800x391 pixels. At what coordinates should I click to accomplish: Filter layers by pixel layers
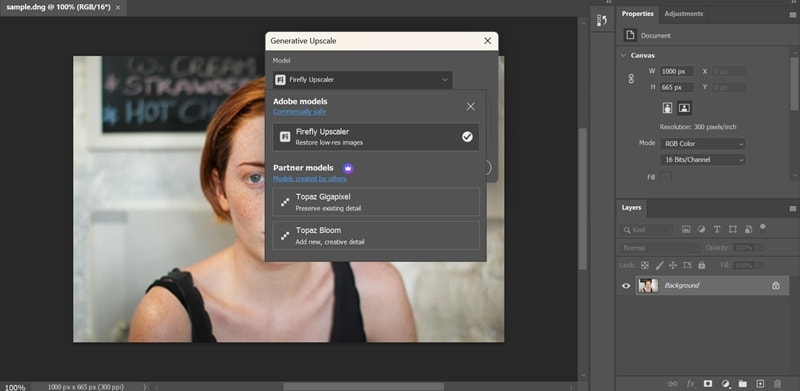[x=686, y=230]
